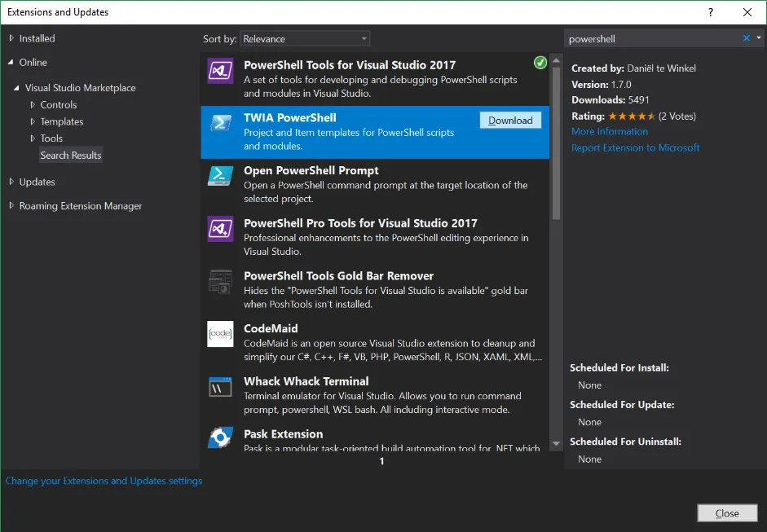Screen dimensions: 767x532
Task: Close the Extensions and Updates dialog with X
Action: [x=747, y=12]
